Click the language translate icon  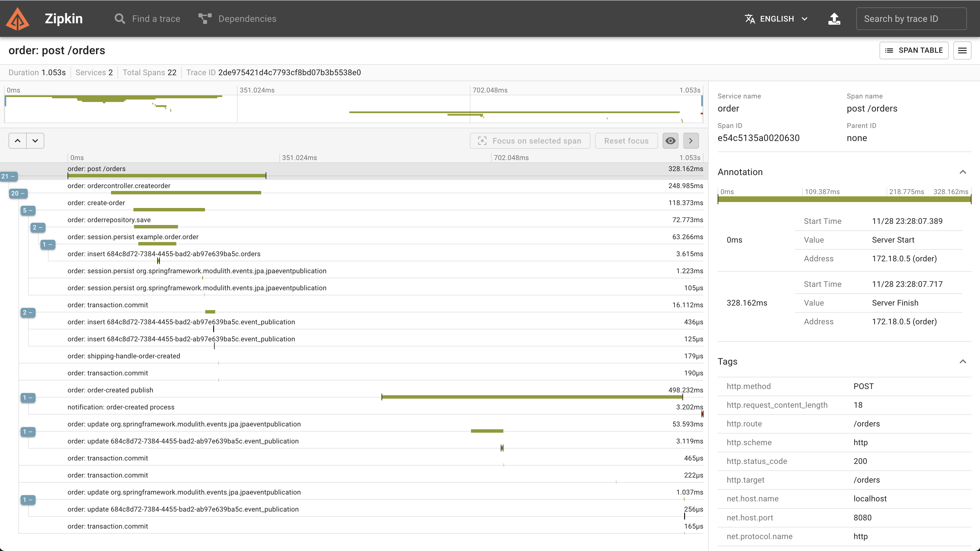pos(750,19)
